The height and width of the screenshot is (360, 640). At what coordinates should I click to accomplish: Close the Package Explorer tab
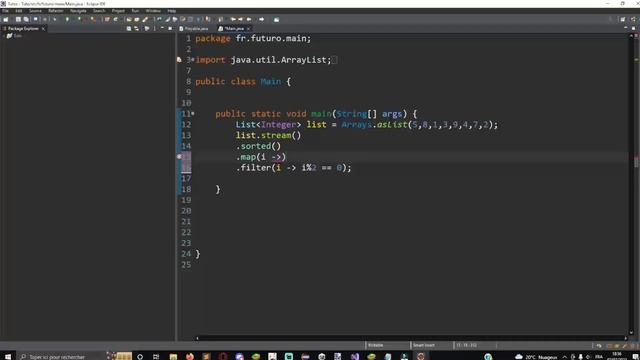[x=43, y=29]
